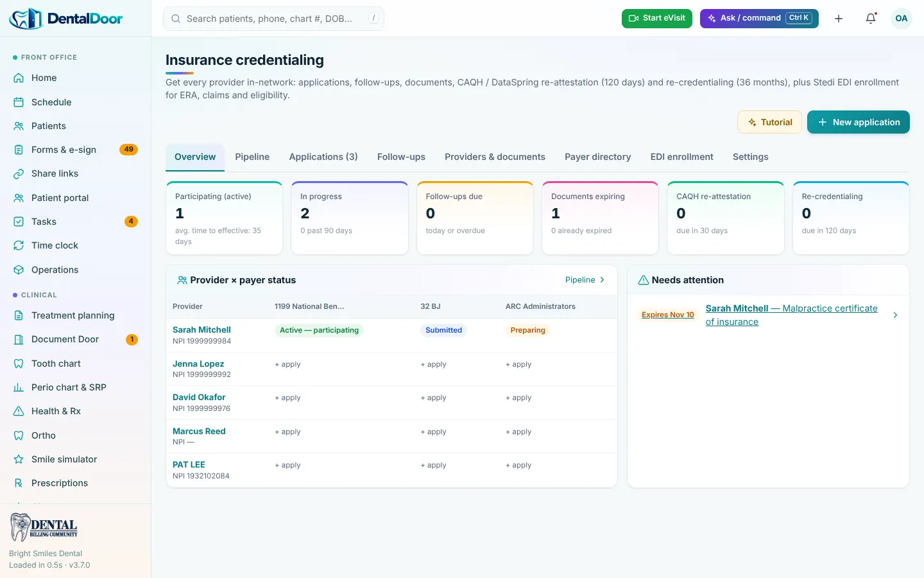Screen dimensions: 924x578
Task: Open Marcus Reed provider link
Action: [x=199, y=431]
